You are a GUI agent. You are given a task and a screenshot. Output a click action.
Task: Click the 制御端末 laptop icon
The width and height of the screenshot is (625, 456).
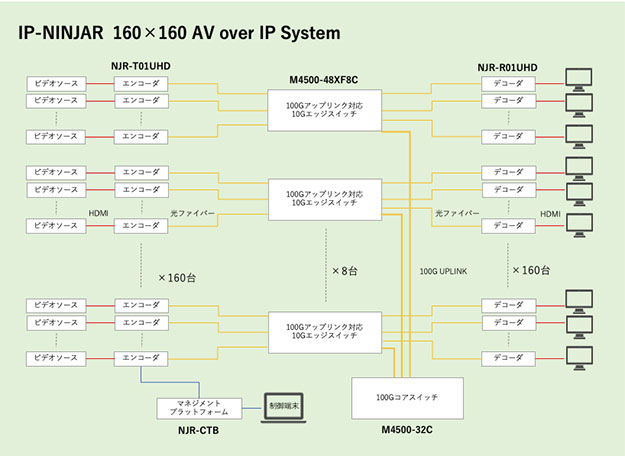(x=284, y=408)
